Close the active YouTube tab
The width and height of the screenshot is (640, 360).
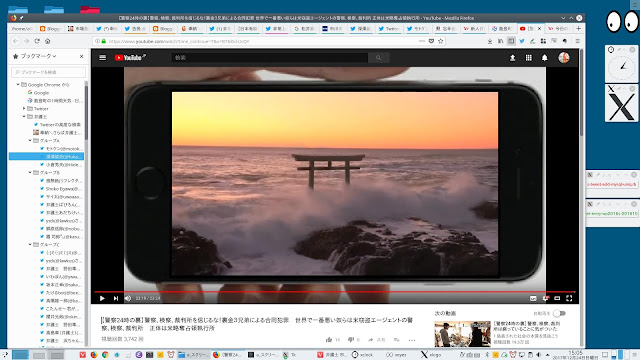[x=539, y=29]
